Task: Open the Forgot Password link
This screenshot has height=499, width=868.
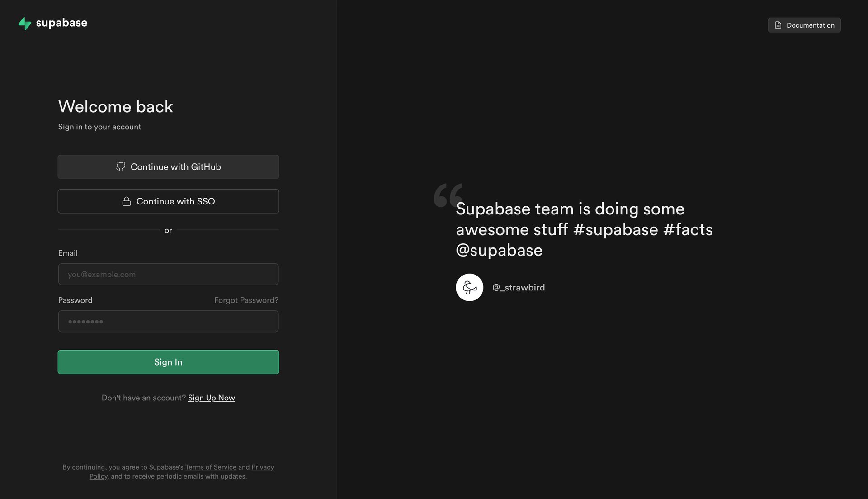Action: point(246,300)
